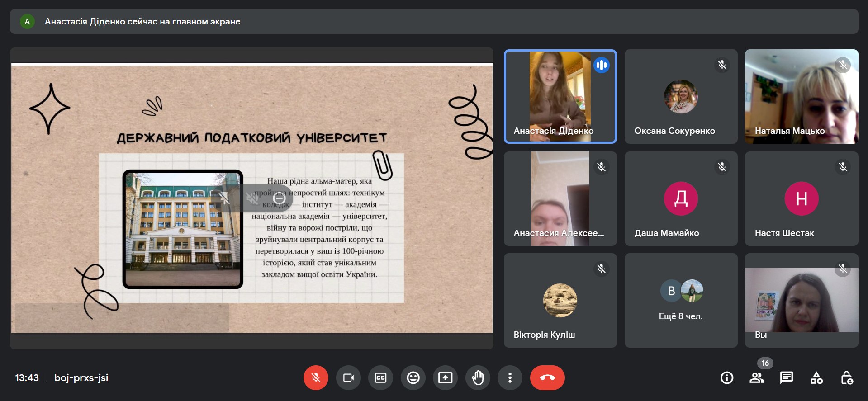Raise your hand
Screen dimensions: 868x401
[x=478, y=377]
